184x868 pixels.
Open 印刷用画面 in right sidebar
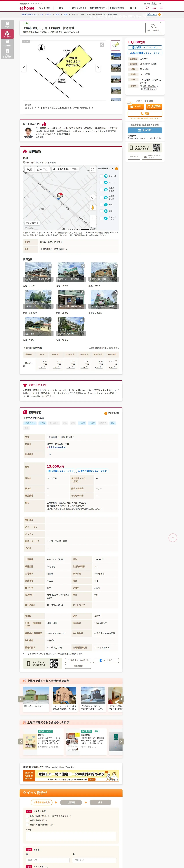click(134, 157)
